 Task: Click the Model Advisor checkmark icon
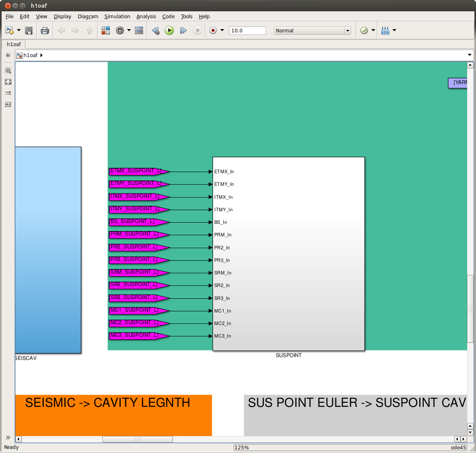364,30
